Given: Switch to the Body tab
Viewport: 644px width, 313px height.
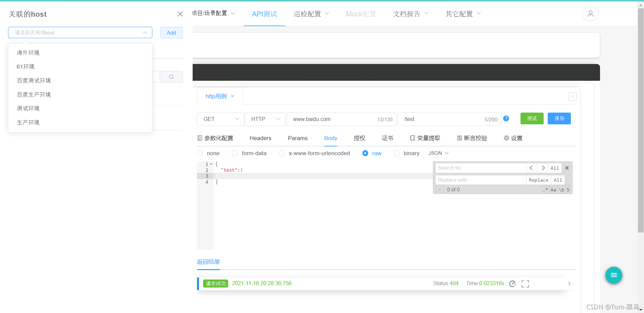Looking at the screenshot, I should [x=331, y=138].
